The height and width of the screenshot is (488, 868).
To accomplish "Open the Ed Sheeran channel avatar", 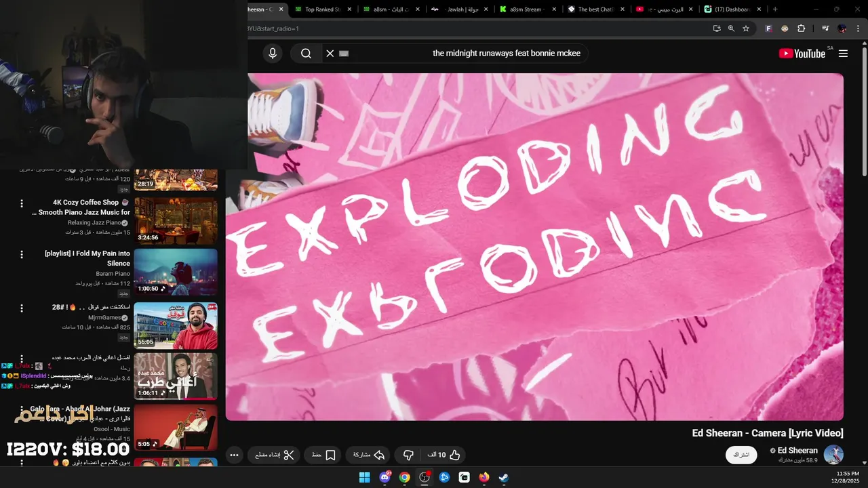I will tap(833, 455).
